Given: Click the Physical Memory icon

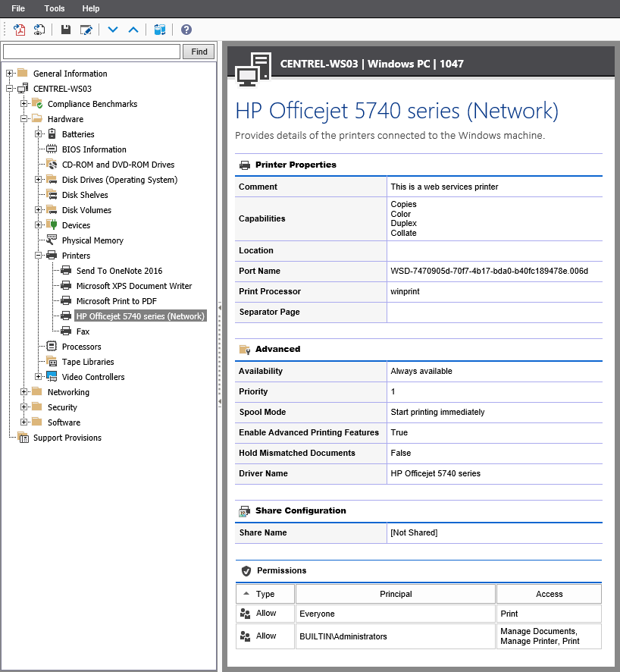Looking at the screenshot, I should coord(52,240).
